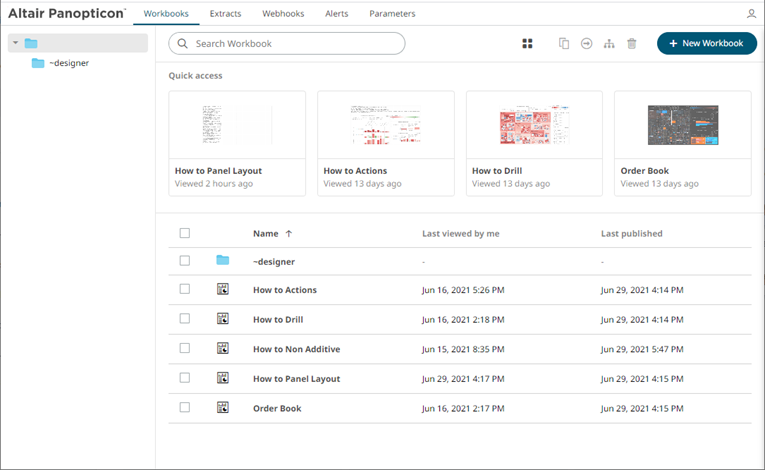Click the move workbook arrow icon
The width and height of the screenshot is (765, 470).
click(586, 44)
